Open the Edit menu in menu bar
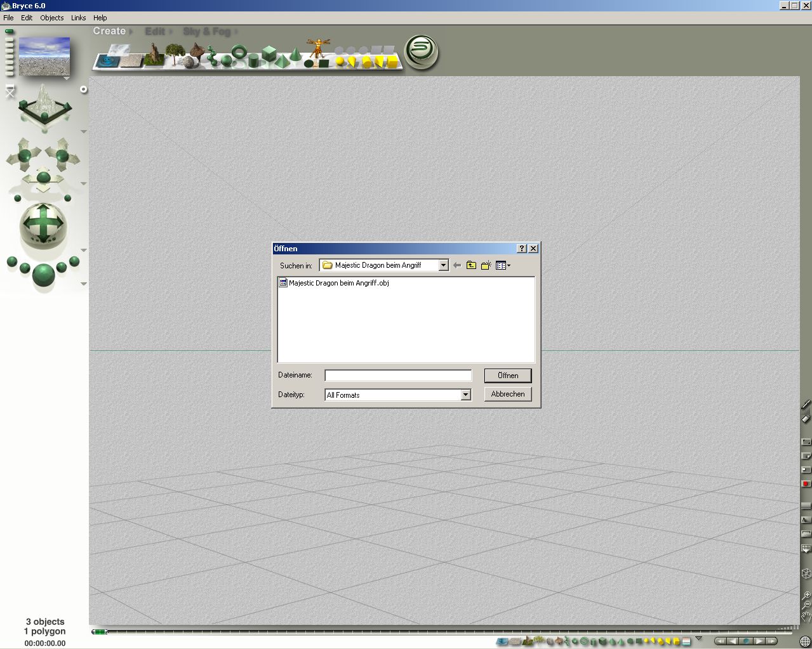Viewport: 812px width, 649px height. [27, 18]
